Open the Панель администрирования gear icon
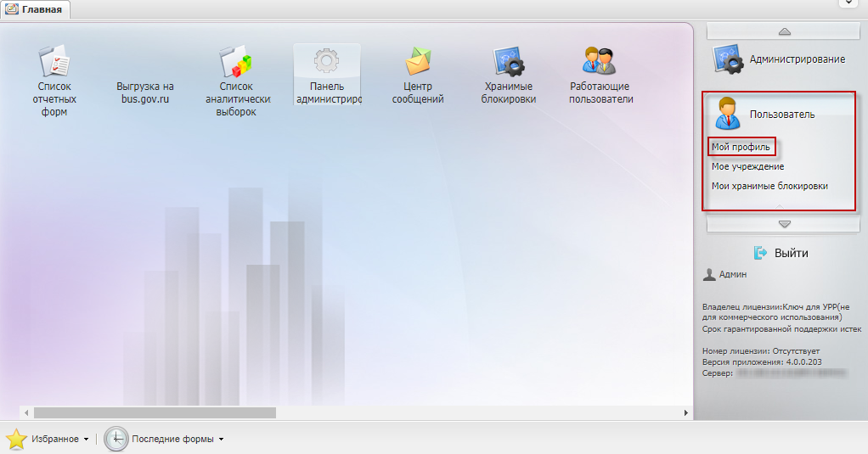 (326, 62)
